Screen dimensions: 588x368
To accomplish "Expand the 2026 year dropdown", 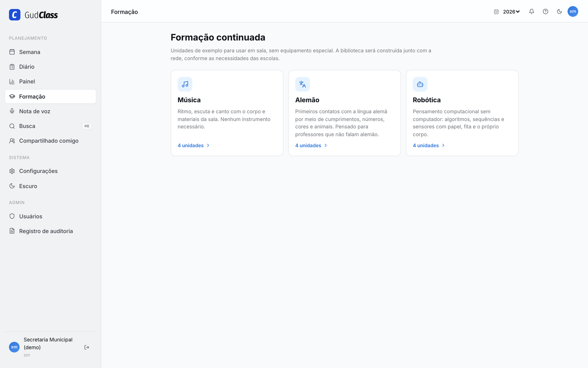I will [511, 12].
